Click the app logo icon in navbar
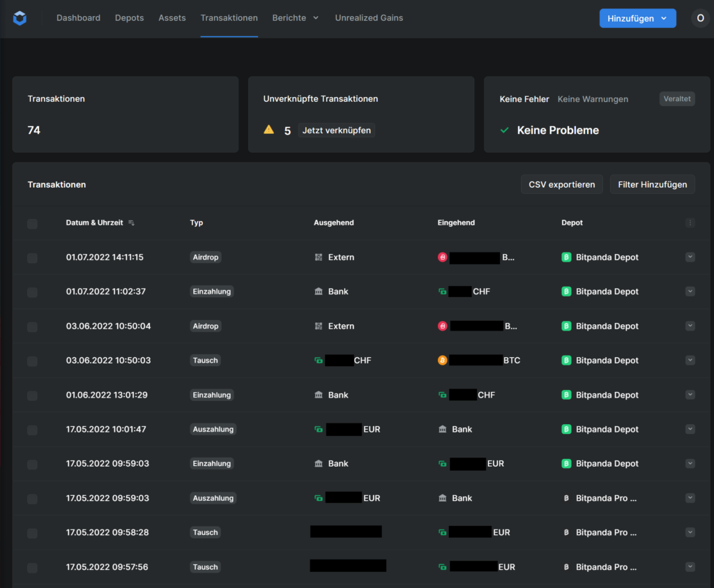The width and height of the screenshot is (714, 588). [20, 18]
